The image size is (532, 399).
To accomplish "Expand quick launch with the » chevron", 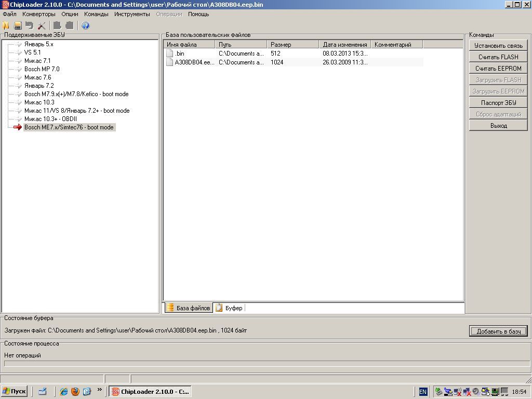I will pos(99,390).
